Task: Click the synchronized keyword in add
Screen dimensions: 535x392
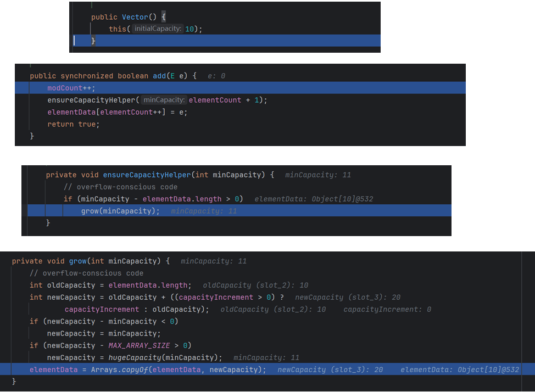Action: click(x=87, y=76)
